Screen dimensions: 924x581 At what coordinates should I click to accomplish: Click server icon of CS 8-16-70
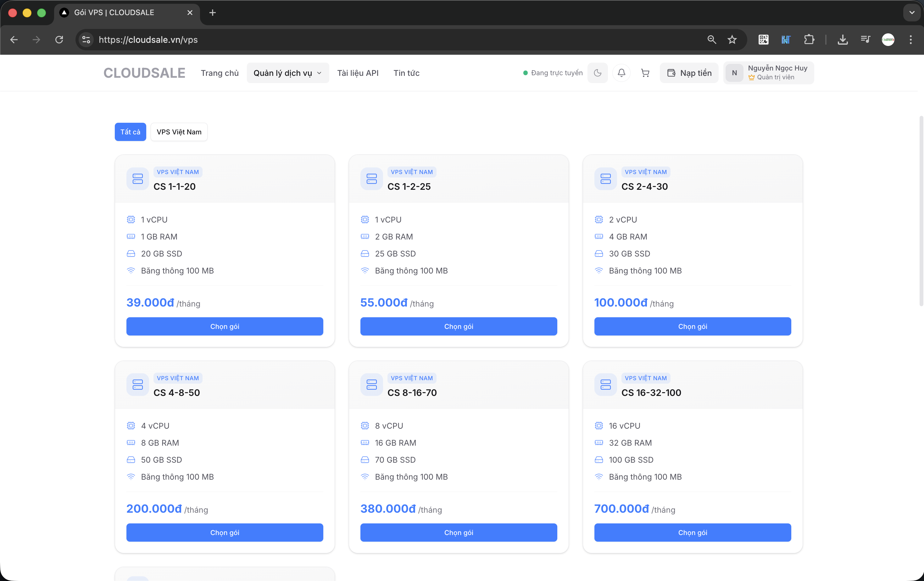[371, 385]
